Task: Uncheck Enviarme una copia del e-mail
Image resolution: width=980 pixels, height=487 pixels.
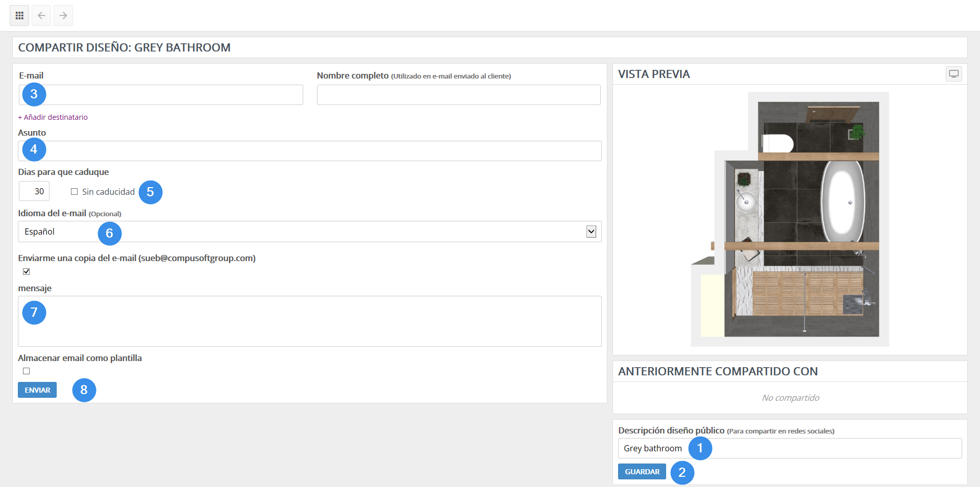Action: tap(27, 271)
